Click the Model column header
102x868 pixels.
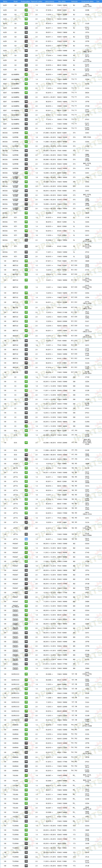(15, 1)
